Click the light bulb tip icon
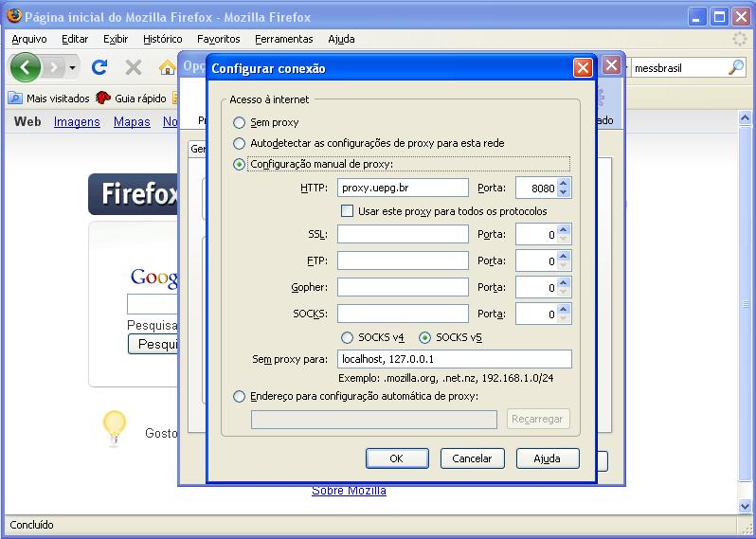 [115, 428]
